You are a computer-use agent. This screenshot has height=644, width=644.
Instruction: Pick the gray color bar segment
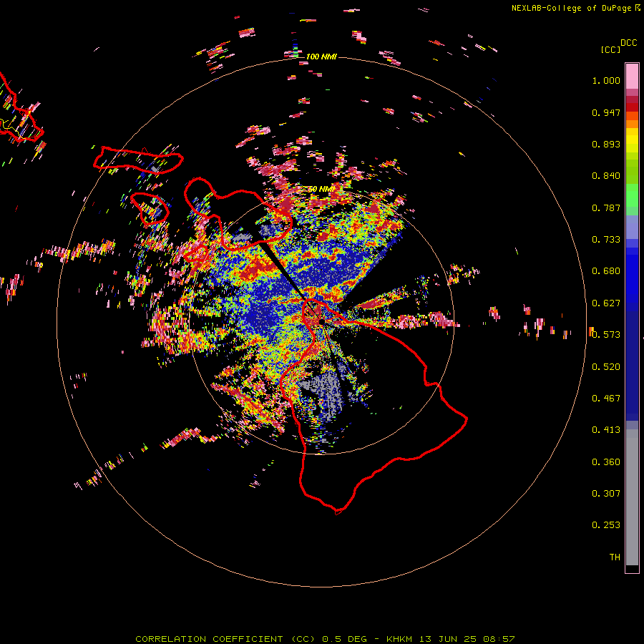pos(632,497)
